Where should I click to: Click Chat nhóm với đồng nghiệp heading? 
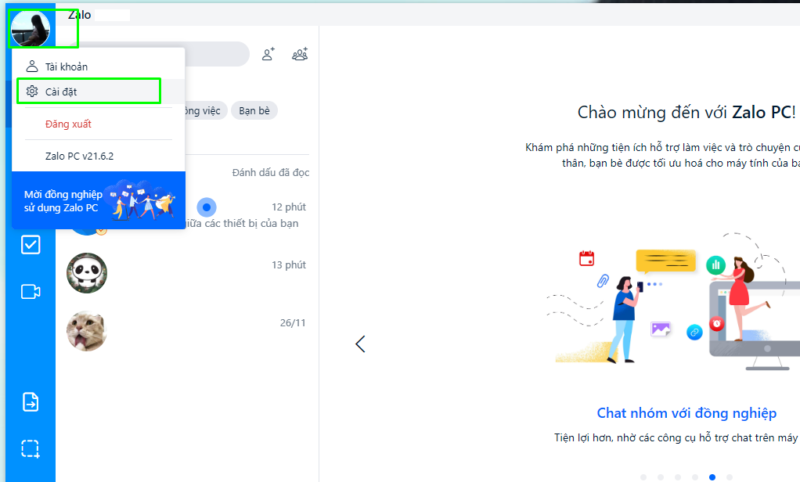pos(687,413)
